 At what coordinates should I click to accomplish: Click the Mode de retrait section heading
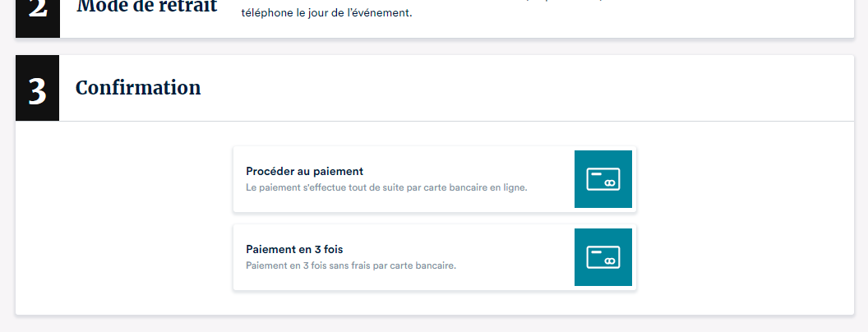(x=146, y=7)
